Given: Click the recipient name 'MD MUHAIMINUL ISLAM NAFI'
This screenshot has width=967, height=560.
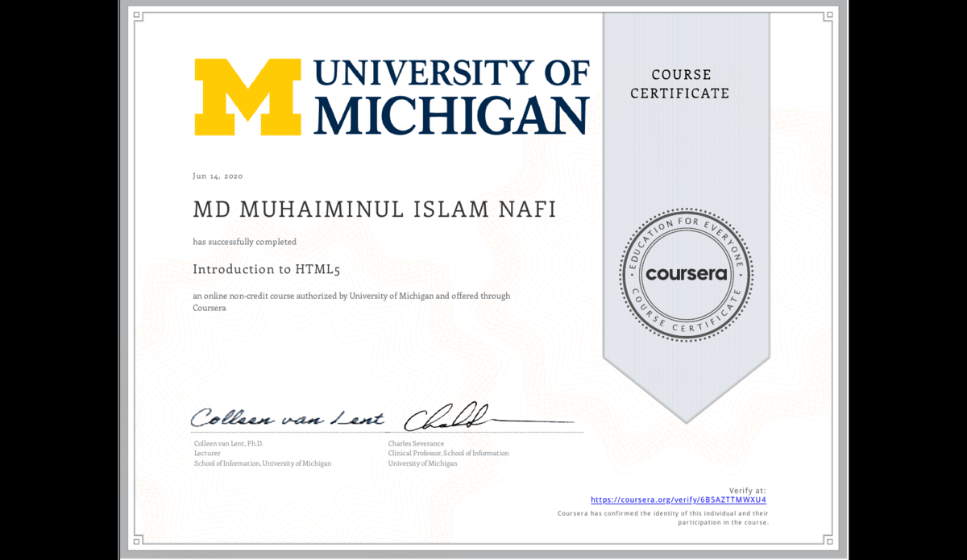Looking at the screenshot, I should (375, 209).
